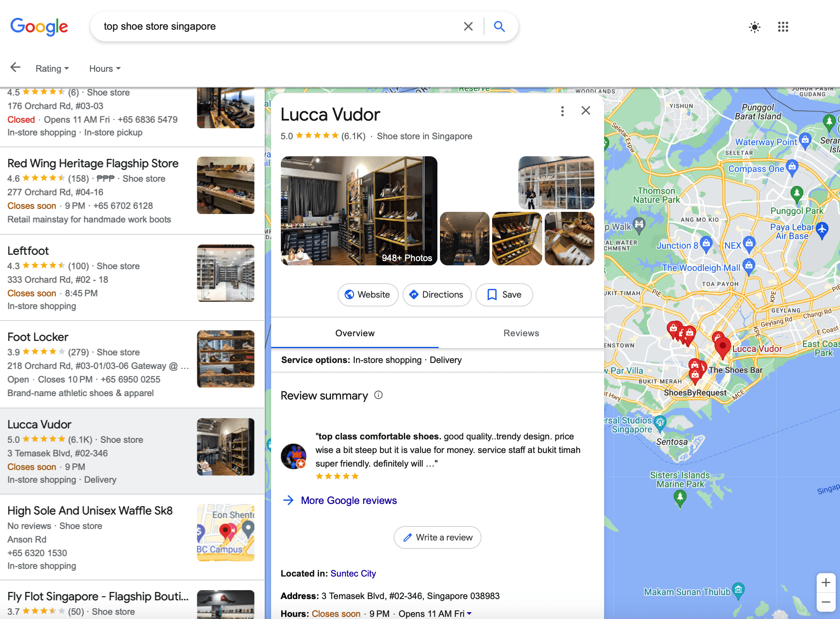840x619 pixels.
Task: Select Sisters' Islands Marine Park marker
Action: (x=680, y=498)
